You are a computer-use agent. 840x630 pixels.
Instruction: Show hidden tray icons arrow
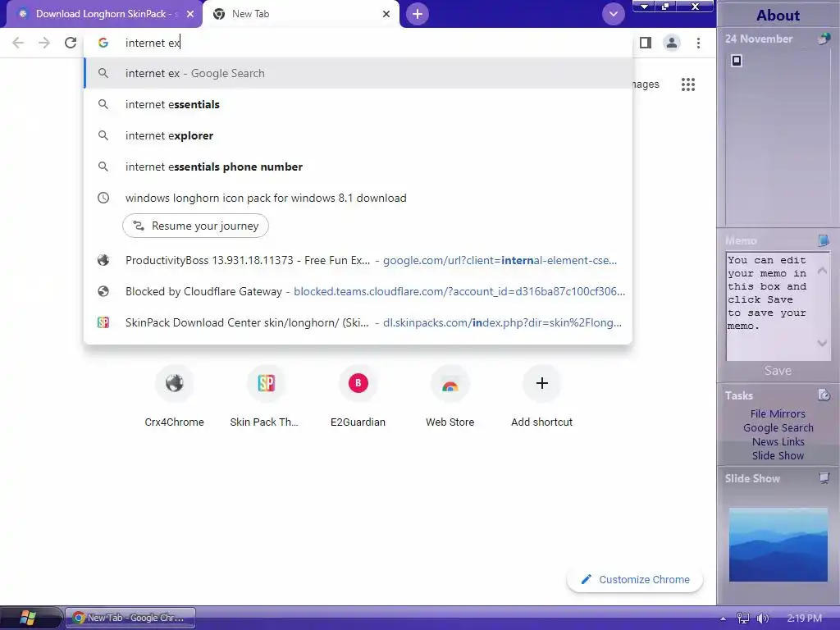tap(723, 619)
